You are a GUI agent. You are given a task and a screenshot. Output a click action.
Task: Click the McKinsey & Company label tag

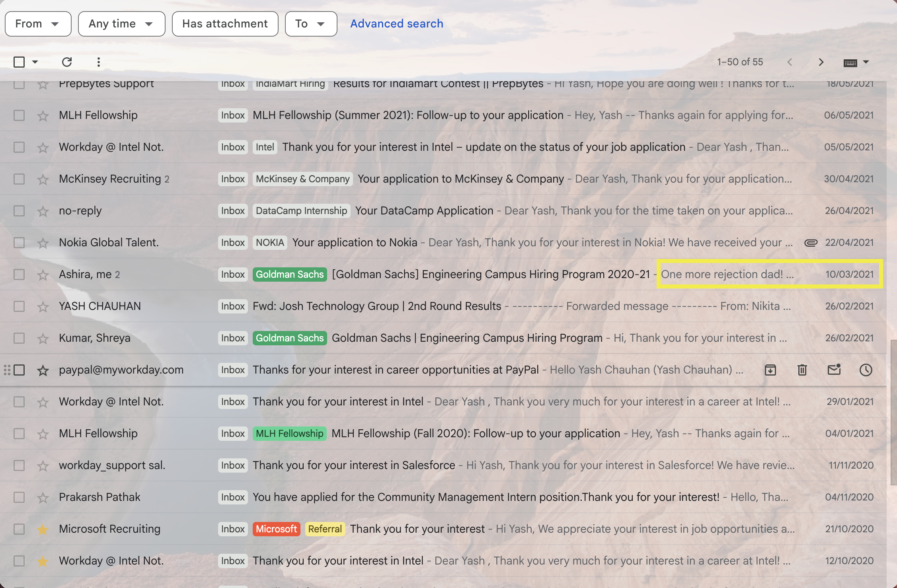[x=303, y=179]
